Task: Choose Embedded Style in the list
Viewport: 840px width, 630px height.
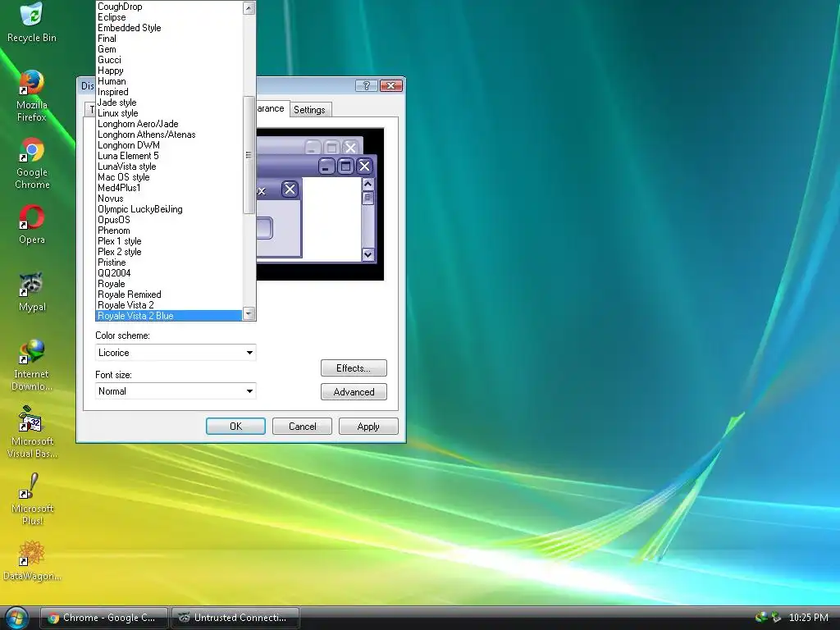Action: click(169, 28)
